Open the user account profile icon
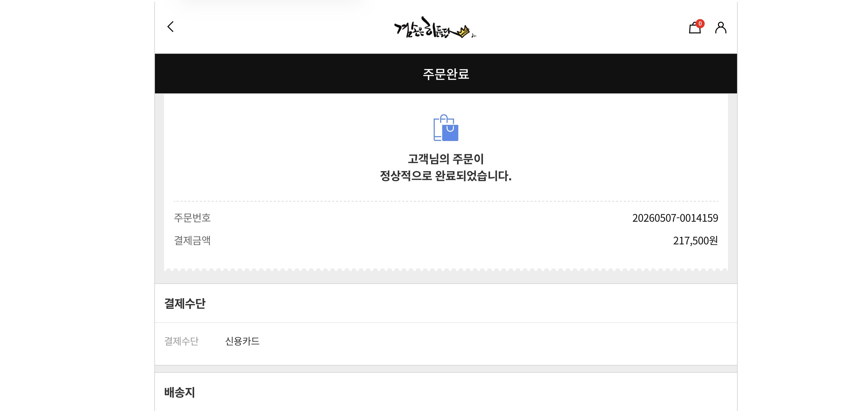The height and width of the screenshot is (411, 868). coord(721,28)
